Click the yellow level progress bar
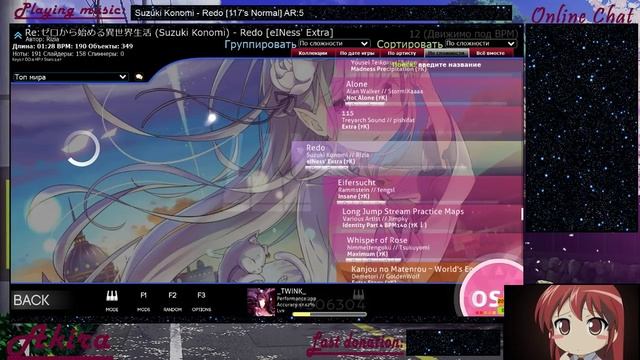 pos(329,314)
